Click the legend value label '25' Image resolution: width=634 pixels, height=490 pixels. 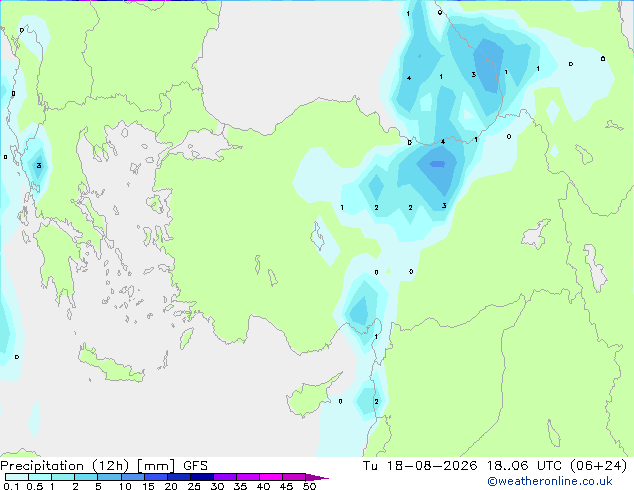[x=194, y=486]
